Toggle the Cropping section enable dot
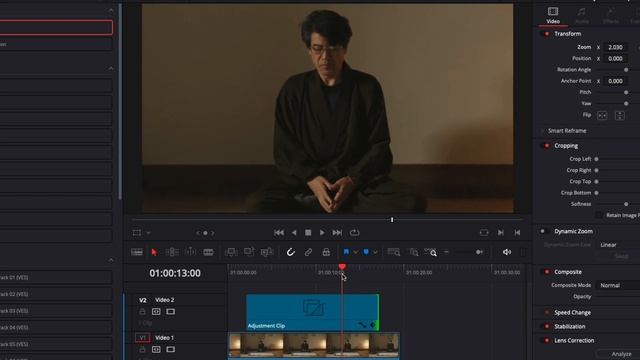 click(x=547, y=146)
